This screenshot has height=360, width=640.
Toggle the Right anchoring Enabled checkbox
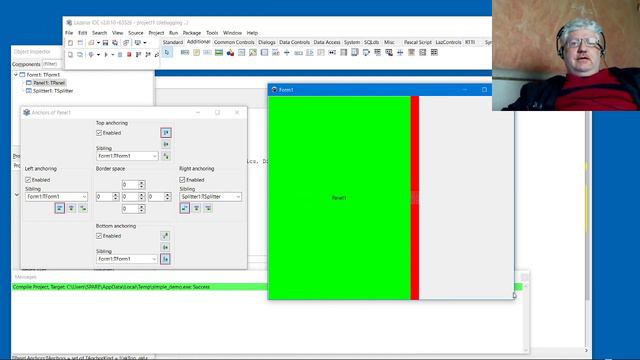click(182, 180)
